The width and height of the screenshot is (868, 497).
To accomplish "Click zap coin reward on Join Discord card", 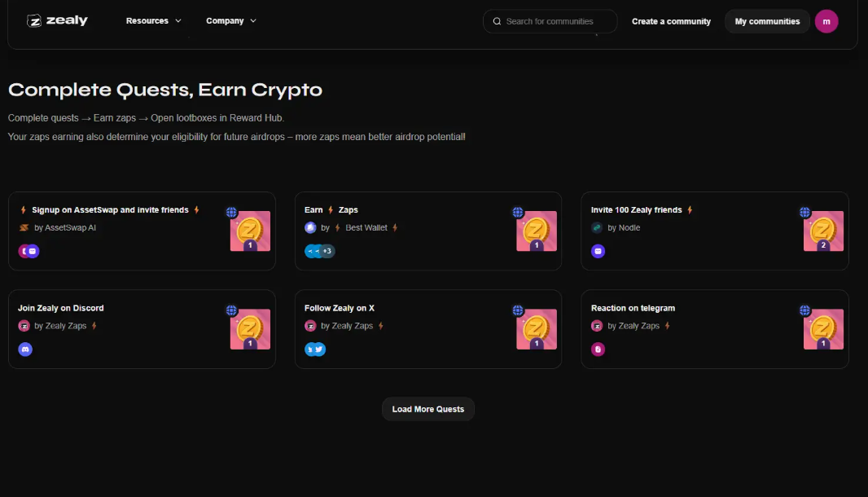I will pos(250,329).
